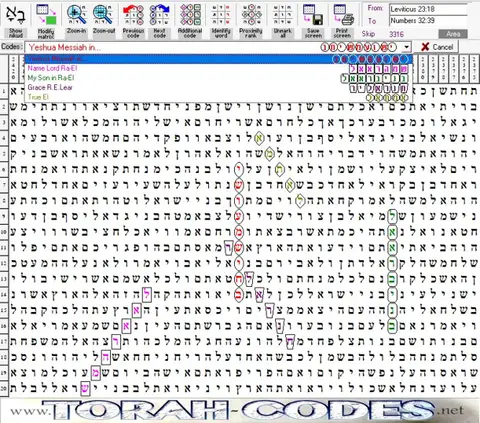The width and height of the screenshot is (480, 423).
Task: Select highlighted Yeshua Messiah in... list entry
Action: (x=219, y=59)
